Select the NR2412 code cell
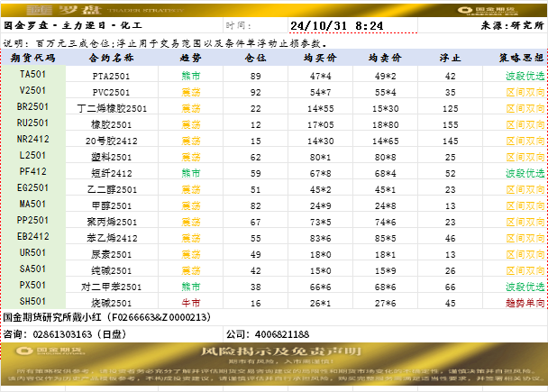 tap(32, 139)
